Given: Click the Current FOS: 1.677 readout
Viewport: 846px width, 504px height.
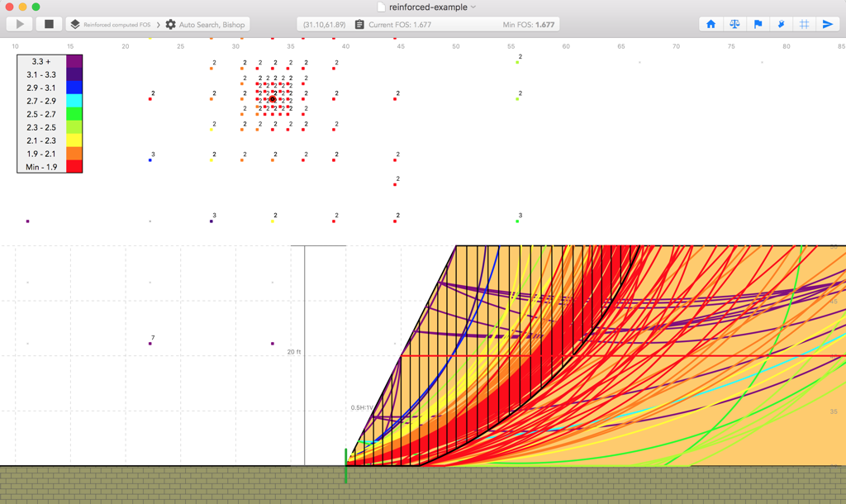Looking at the screenshot, I should point(400,25).
